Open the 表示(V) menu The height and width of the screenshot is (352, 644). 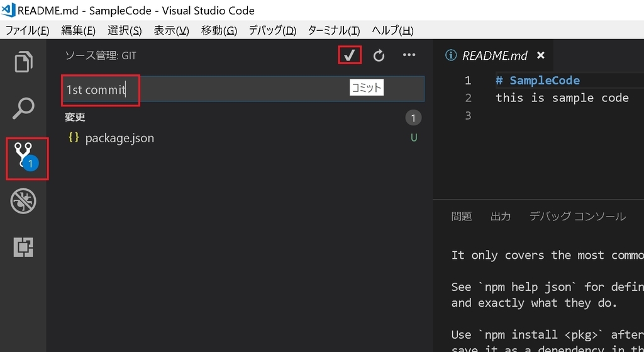tap(171, 30)
